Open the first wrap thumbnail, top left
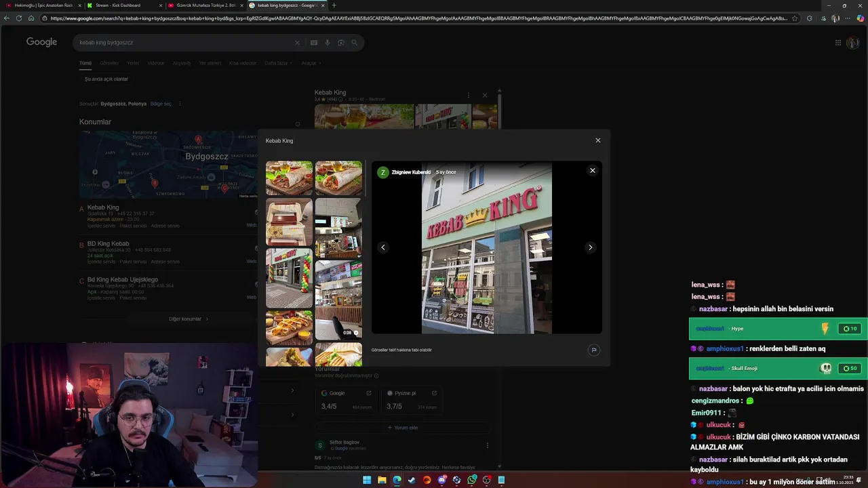This screenshot has height=488, width=868. point(289,178)
